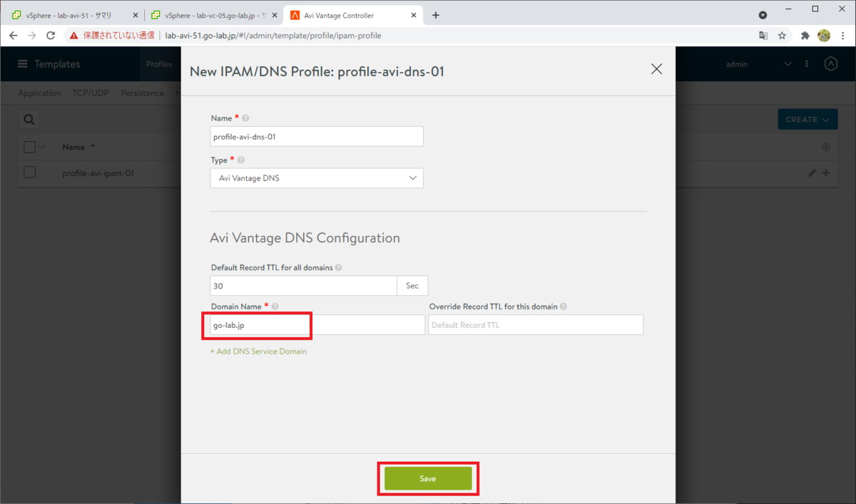Viewport: 856px width, 504px height.
Task: Edit profile-avi-ipam-01 via pencil icon
Action: pos(812,173)
